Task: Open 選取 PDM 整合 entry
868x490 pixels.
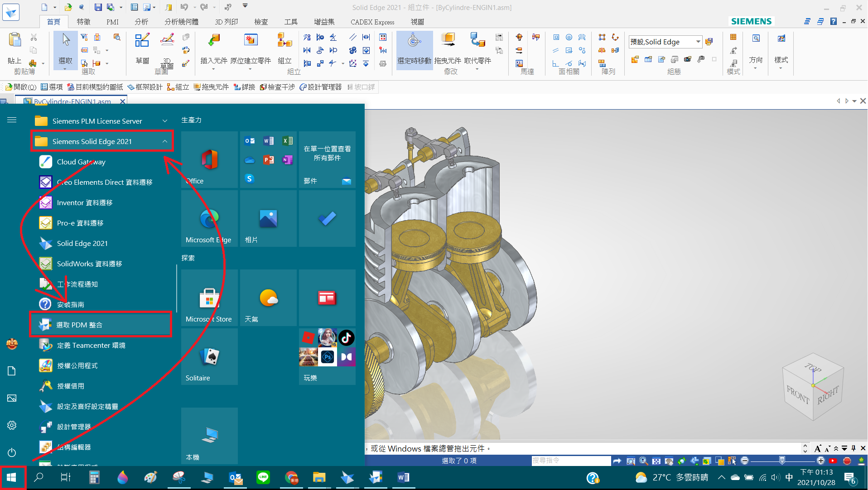Action: click(101, 325)
